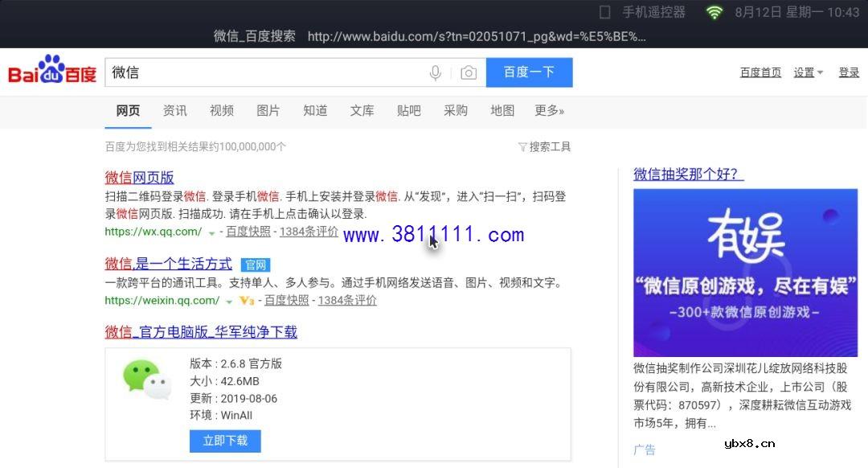Switch to the 图片 search tab
868x468 pixels.
click(x=268, y=111)
